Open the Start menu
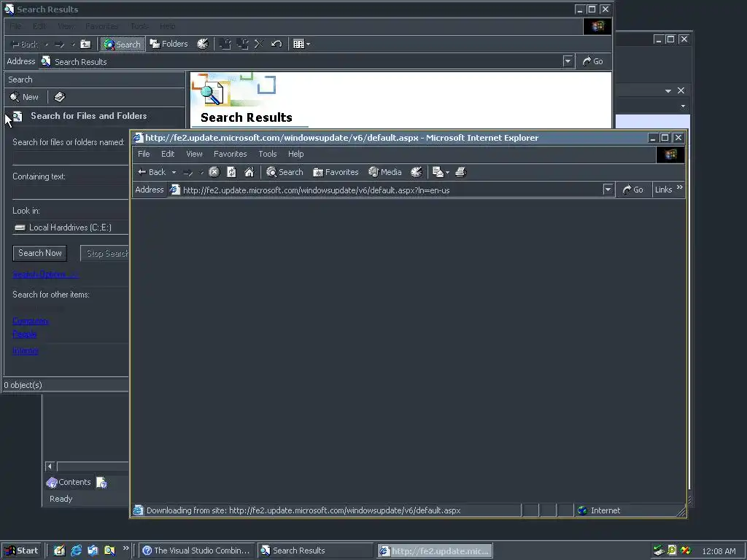The height and width of the screenshot is (560, 747). (21, 551)
